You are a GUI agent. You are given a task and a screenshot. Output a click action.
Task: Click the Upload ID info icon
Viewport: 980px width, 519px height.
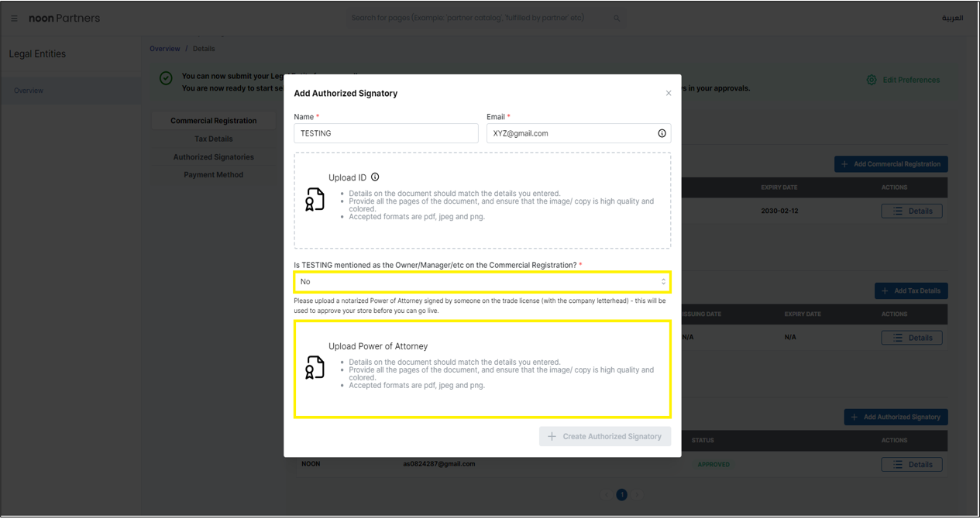pyautogui.click(x=374, y=176)
